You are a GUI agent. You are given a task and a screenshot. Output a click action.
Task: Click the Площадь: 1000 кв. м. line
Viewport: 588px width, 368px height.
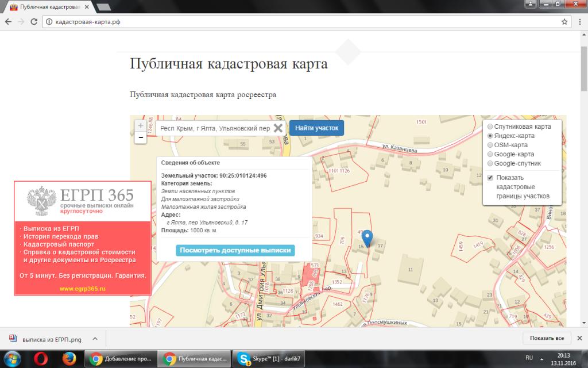pyautogui.click(x=189, y=230)
